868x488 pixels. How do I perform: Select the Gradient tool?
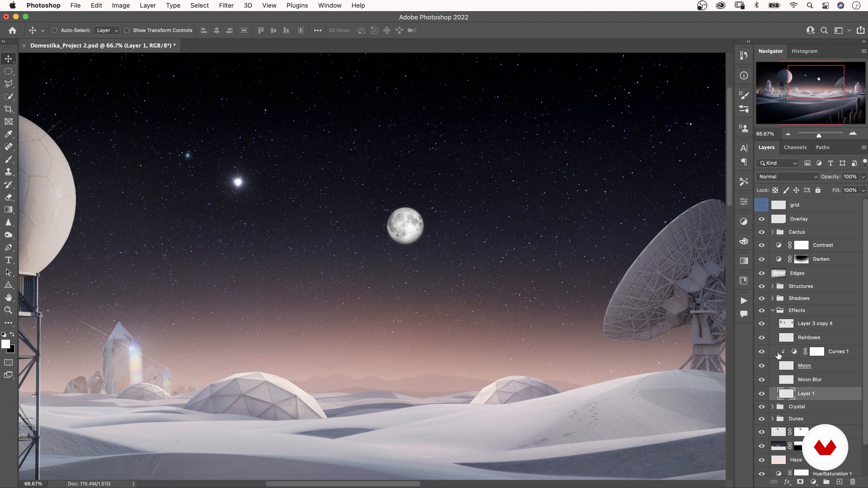[x=8, y=209]
